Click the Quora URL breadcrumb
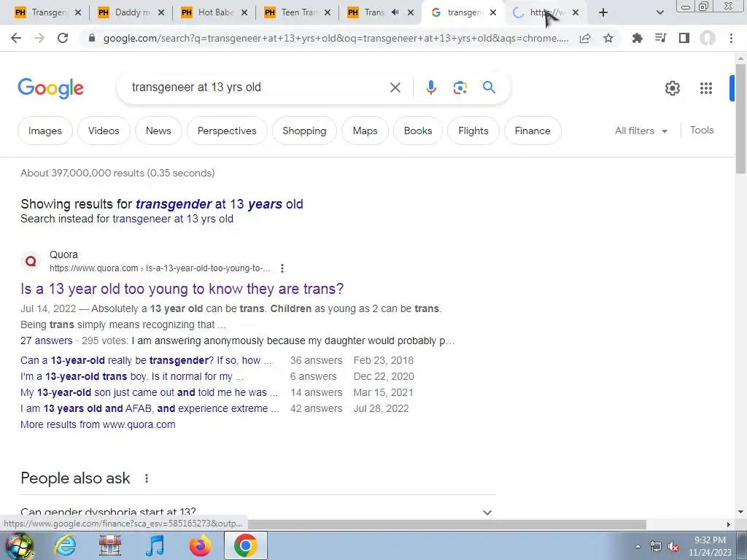 (x=160, y=268)
